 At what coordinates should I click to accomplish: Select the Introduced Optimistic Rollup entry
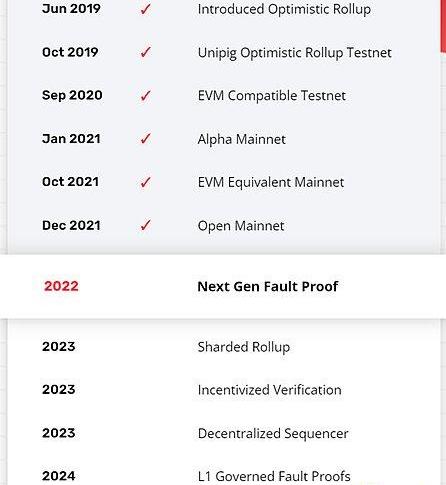coord(284,9)
